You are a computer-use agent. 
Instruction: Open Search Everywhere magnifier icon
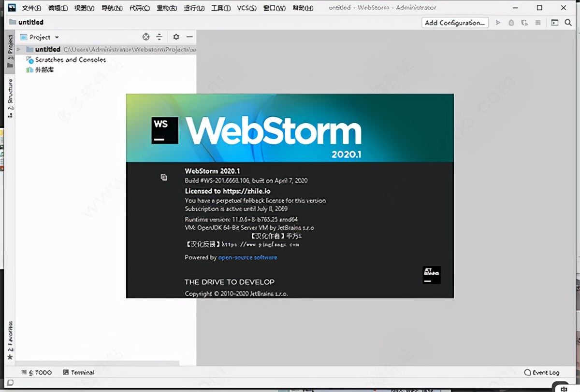tap(568, 23)
